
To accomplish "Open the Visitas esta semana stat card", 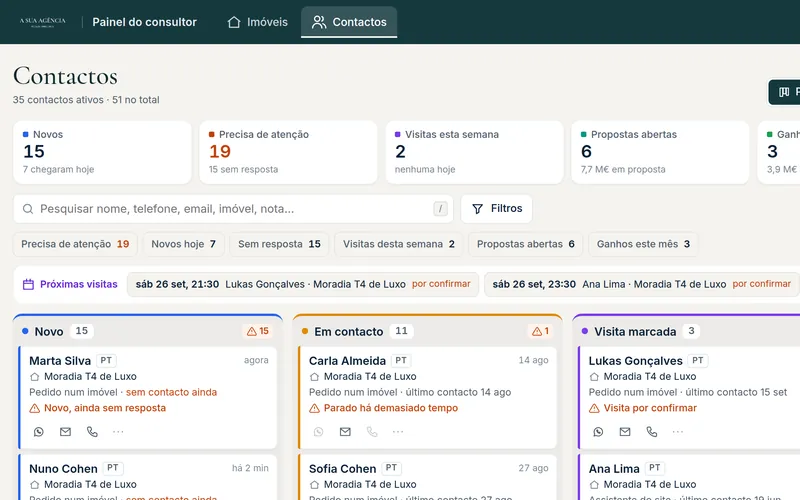I will point(474,152).
